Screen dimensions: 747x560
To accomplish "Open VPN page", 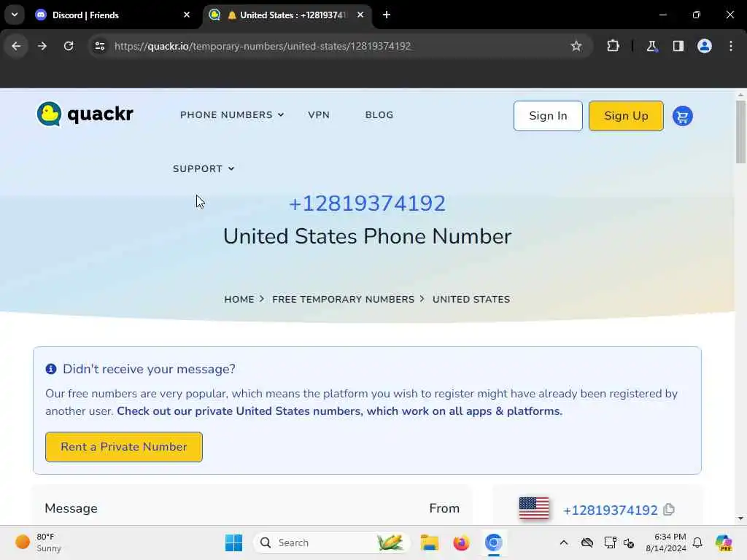I will 319,114.
